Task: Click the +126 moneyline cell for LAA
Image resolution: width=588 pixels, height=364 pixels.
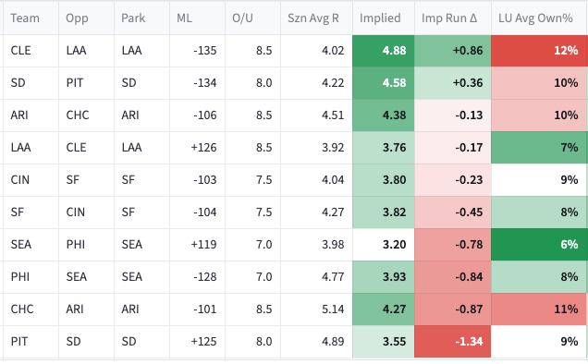Action: (x=197, y=147)
